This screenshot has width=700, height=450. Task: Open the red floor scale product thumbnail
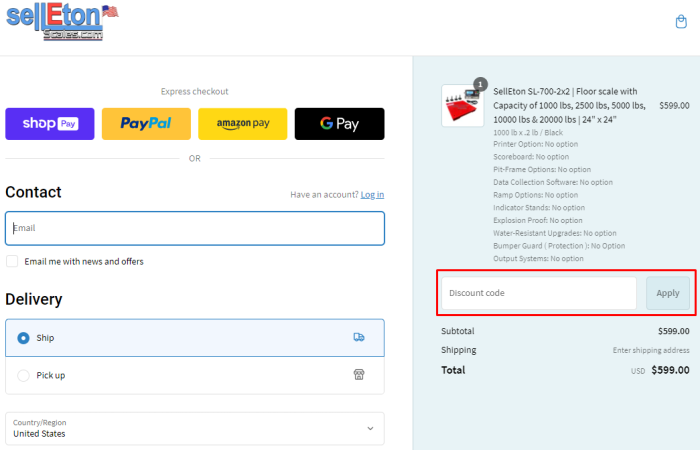tap(462, 106)
